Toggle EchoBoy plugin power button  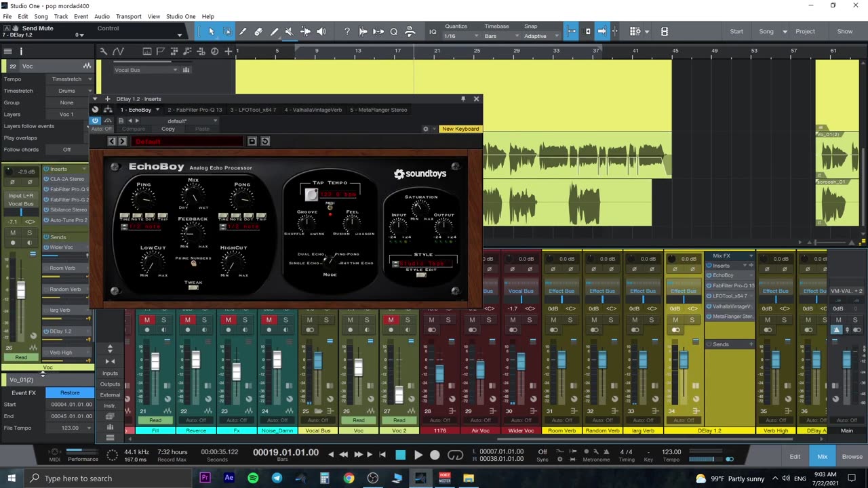tap(95, 121)
